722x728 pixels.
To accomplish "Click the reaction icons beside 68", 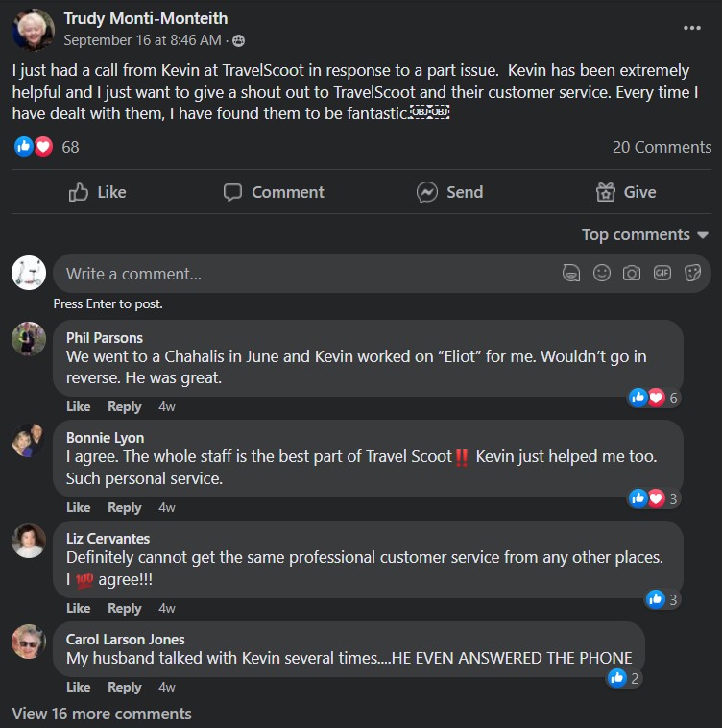I will (x=34, y=147).
